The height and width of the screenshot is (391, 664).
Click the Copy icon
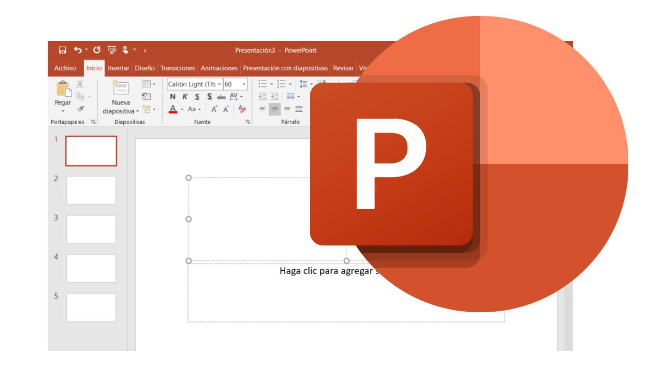coord(80,97)
